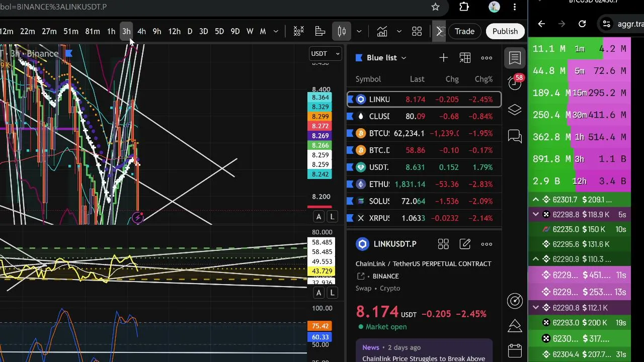Click the edit note icon in LINKUSDT.P details

[x=465, y=244]
